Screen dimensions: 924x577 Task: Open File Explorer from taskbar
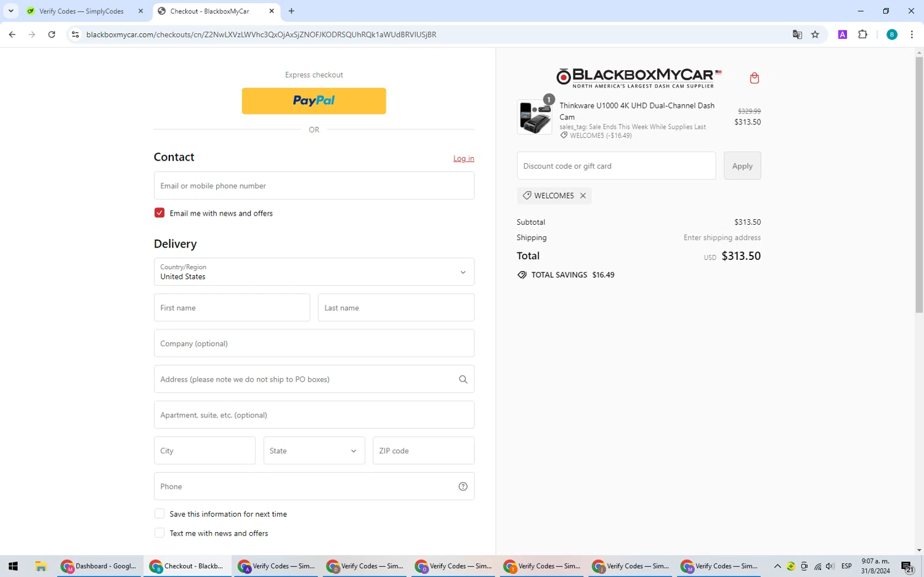(41, 566)
